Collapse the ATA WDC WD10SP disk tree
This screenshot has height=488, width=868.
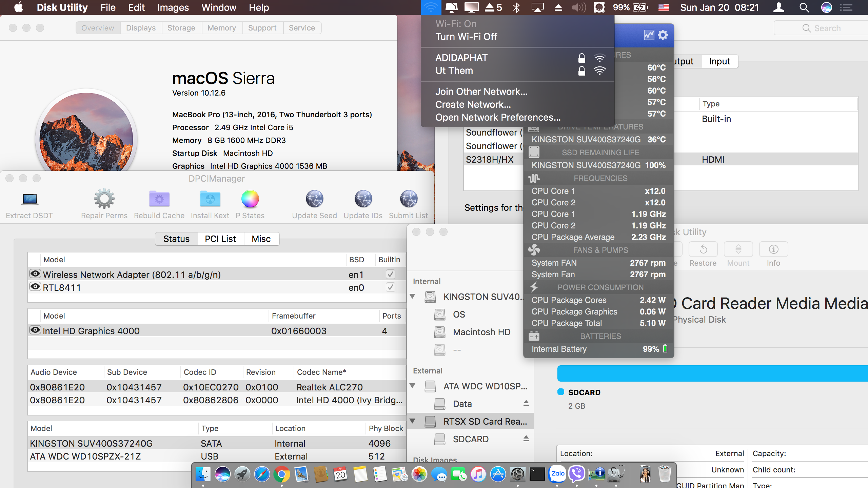[413, 386]
